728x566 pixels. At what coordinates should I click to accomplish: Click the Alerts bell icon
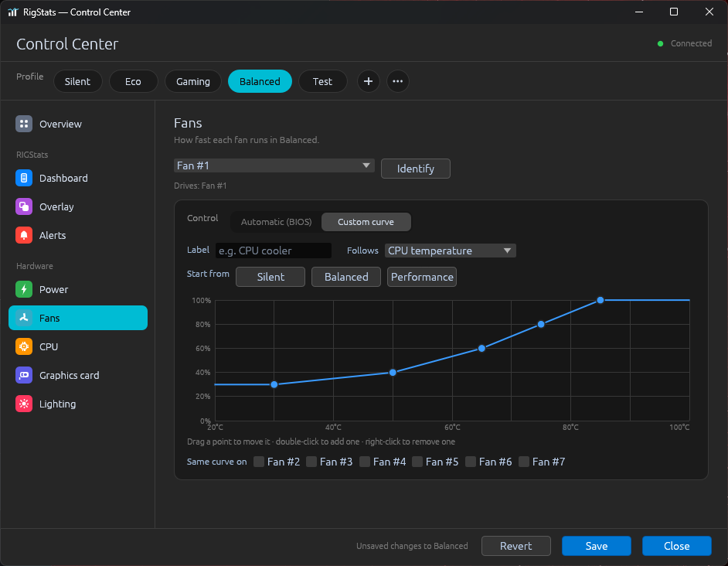click(24, 235)
